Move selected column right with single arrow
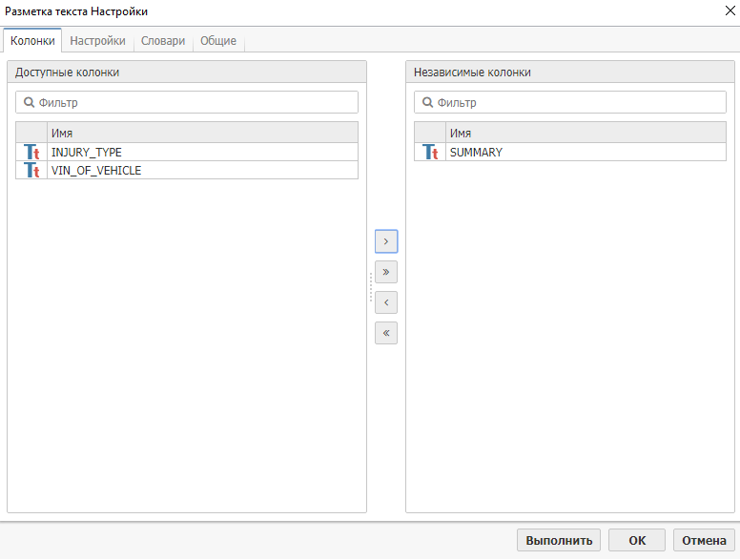This screenshot has width=740, height=560. click(x=386, y=241)
